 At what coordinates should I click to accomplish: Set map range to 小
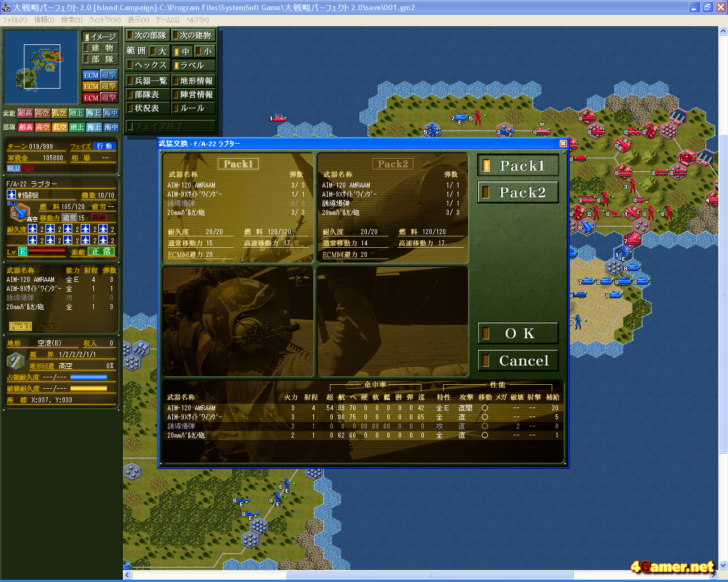point(204,51)
